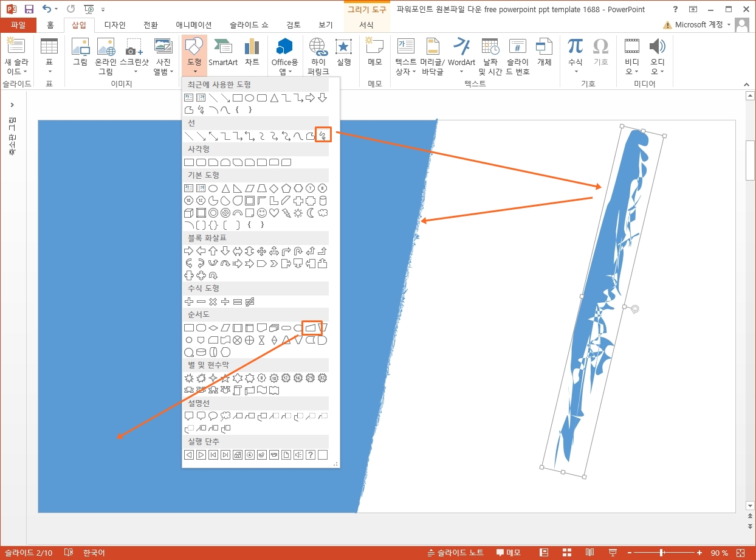This screenshot has width=756, height=560.
Task: Choose the Heart shape
Action: [x=274, y=213]
